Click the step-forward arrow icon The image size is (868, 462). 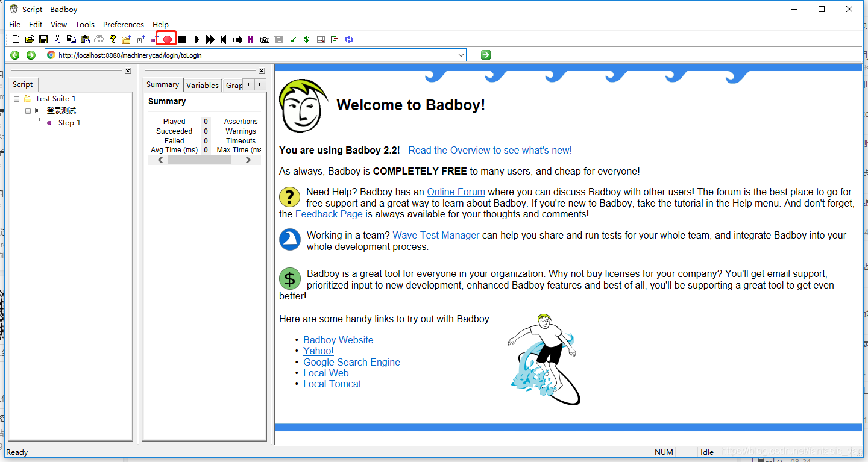(x=237, y=40)
